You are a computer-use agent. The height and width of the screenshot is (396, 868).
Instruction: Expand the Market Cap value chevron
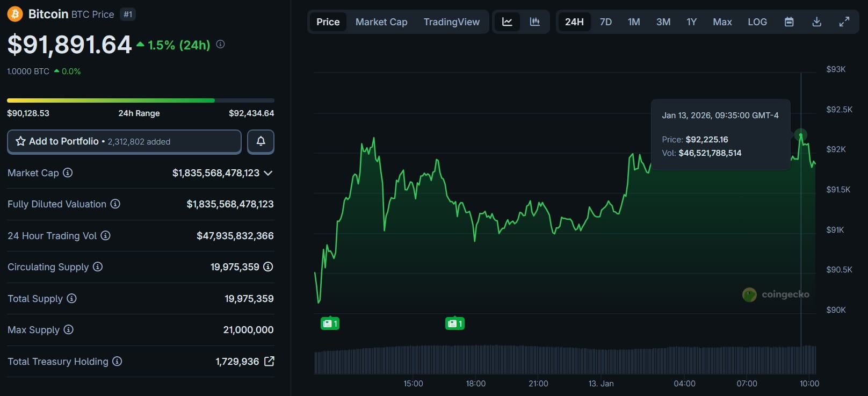click(x=268, y=173)
